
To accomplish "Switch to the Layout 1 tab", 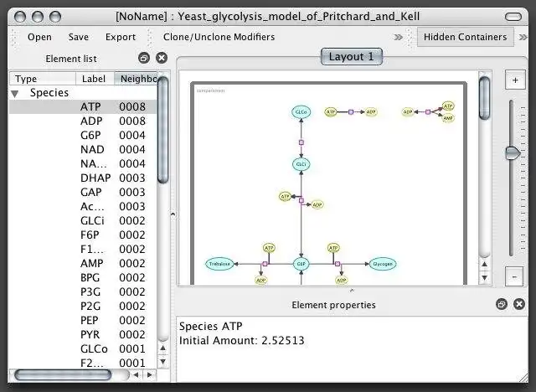I will tap(352, 57).
